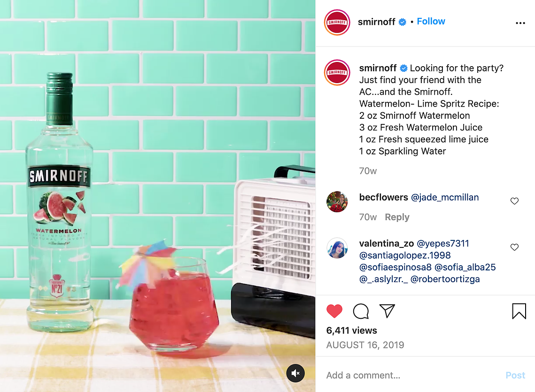The image size is (535, 392).
Task: Reply to becflowers comment
Action: tap(397, 217)
